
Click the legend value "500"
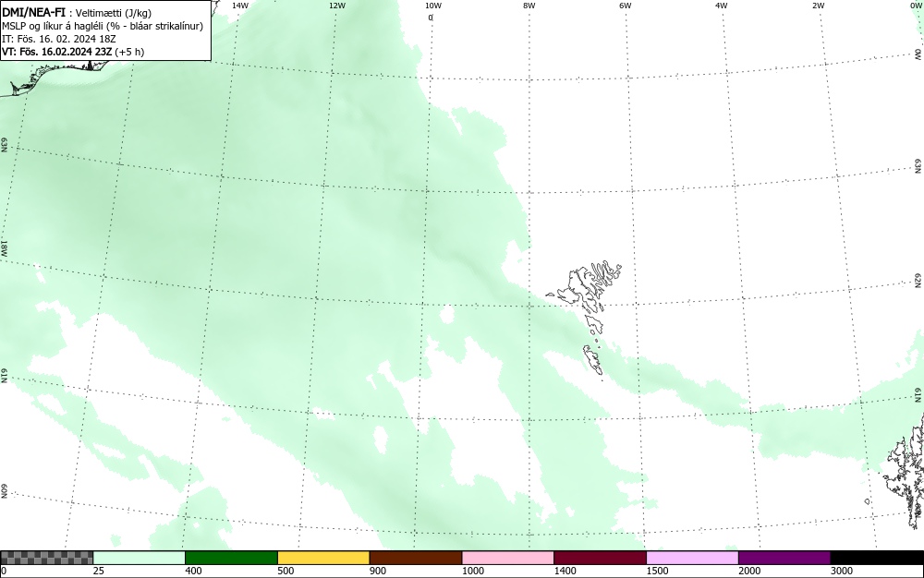click(x=286, y=571)
